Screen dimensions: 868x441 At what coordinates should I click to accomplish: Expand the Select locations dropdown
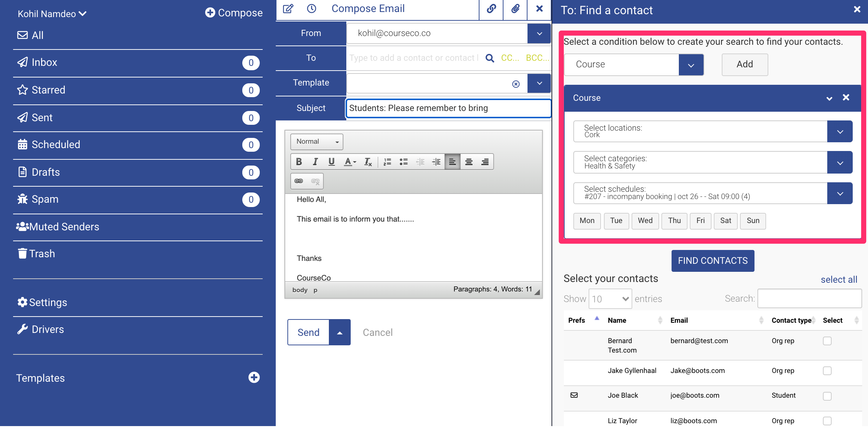[x=840, y=131]
